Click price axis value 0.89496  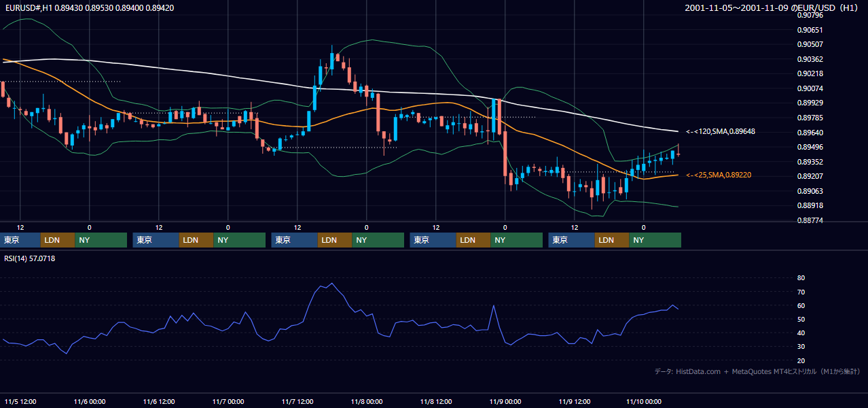point(810,147)
